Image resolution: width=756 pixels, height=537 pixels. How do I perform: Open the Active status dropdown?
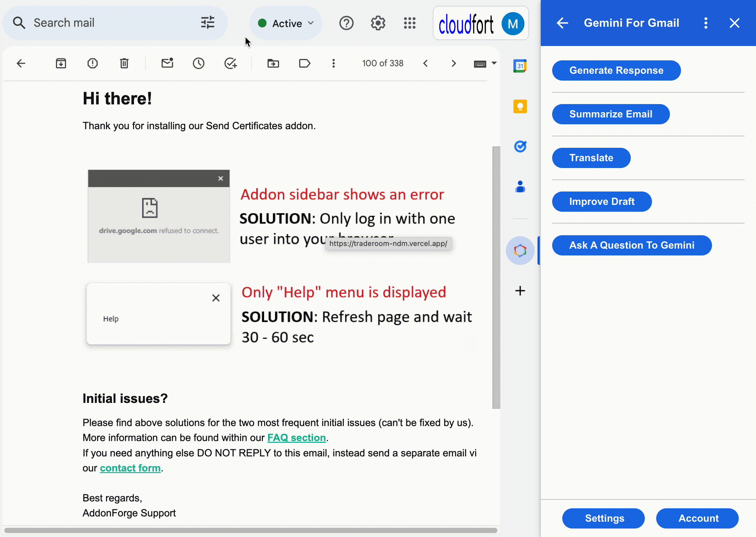pyautogui.click(x=286, y=23)
